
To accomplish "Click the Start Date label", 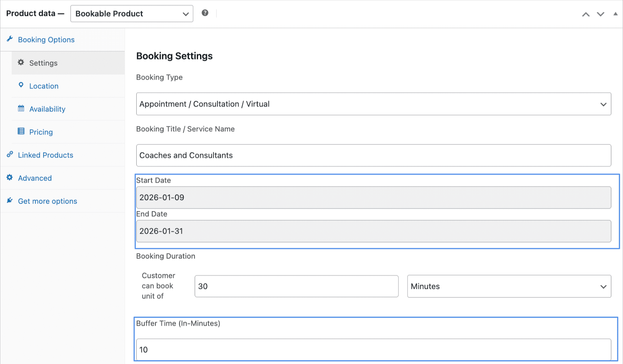I will (153, 180).
